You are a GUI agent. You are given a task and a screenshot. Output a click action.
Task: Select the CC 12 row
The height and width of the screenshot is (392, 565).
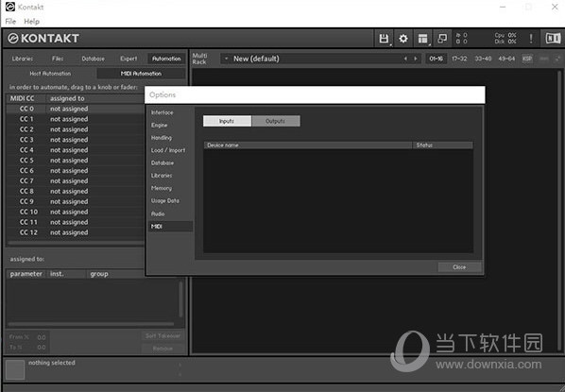[76, 232]
